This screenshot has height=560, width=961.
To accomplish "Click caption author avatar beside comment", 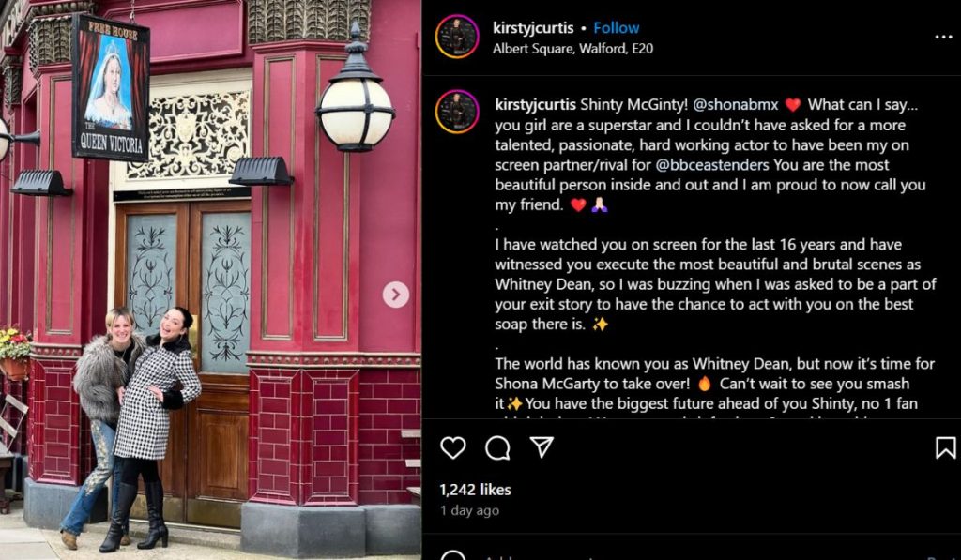I will point(457,112).
